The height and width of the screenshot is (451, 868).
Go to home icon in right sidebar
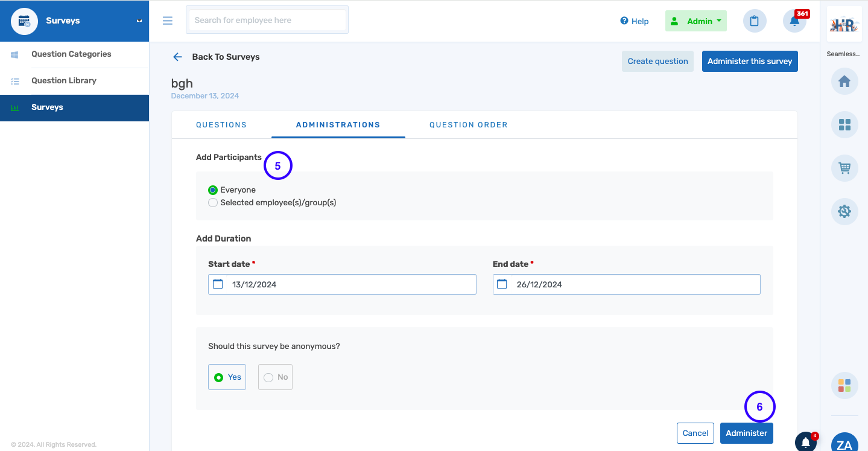[844, 82]
